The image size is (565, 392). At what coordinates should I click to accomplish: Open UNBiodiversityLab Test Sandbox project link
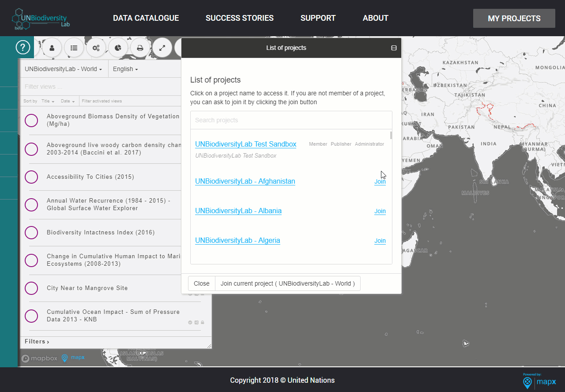pyautogui.click(x=245, y=144)
